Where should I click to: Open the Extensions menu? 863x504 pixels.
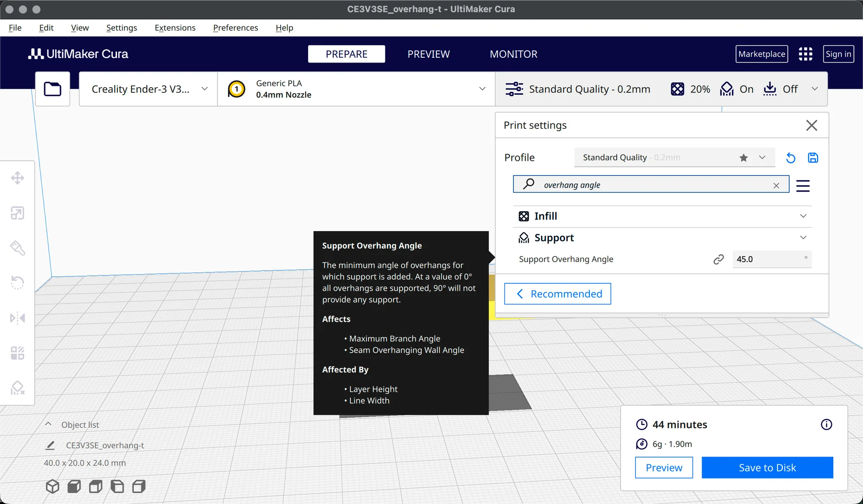click(x=175, y=28)
